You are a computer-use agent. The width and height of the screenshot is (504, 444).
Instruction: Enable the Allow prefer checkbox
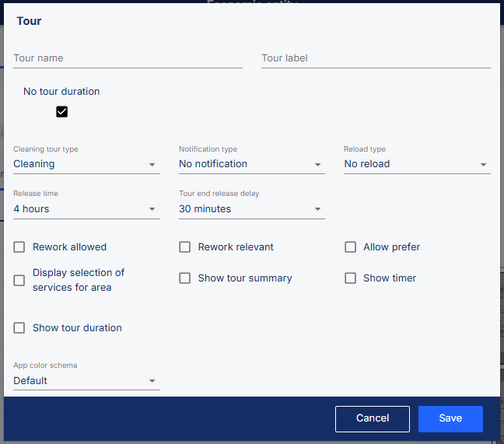click(351, 247)
